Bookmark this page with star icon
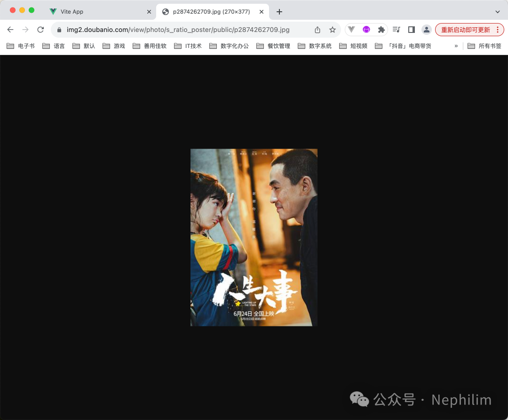This screenshot has height=420, width=508. [x=333, y=30]
